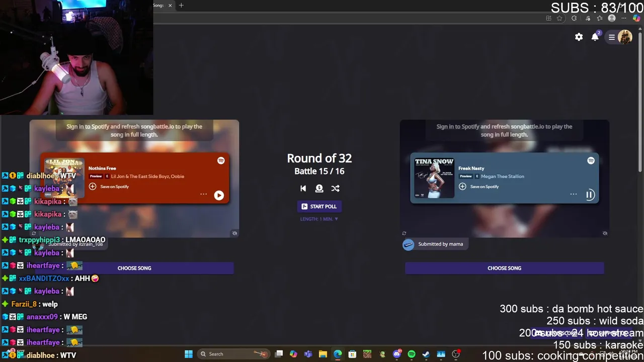Save Freak Nasty on Spotify

pyautogui.click(x=479, y=187)
